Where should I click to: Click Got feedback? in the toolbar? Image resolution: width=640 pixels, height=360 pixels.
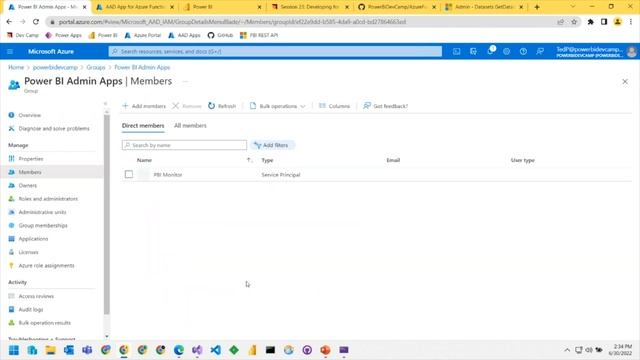[x=386, y=106]
